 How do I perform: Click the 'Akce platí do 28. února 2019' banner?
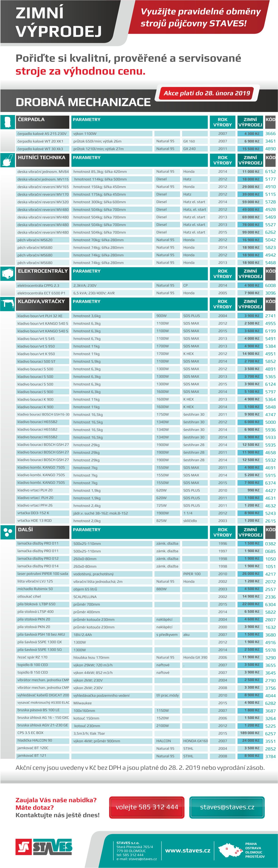207,93
